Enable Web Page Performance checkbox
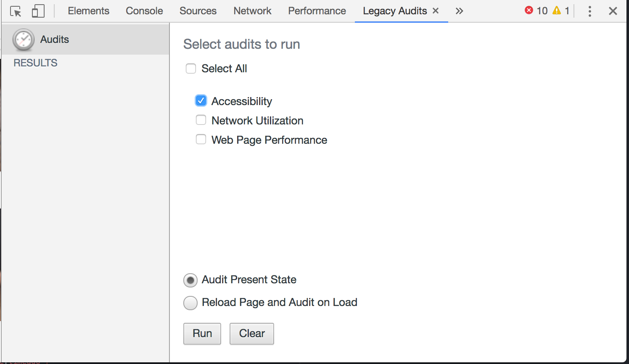629x364 pixels. [x=201, y=139]
